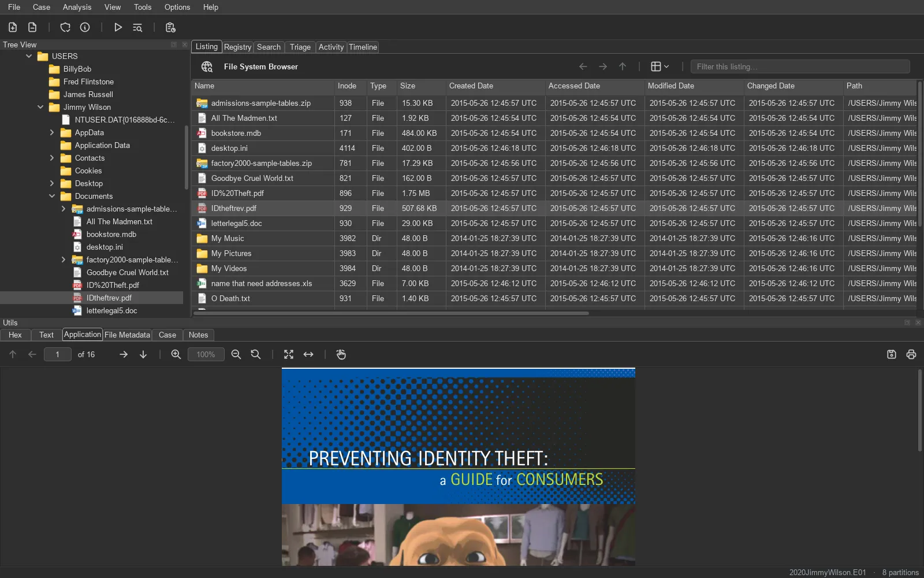Screen dimensions: 924x578
Task: Select the letterlegal5.doc row in listing
Action: pos(554,223)
